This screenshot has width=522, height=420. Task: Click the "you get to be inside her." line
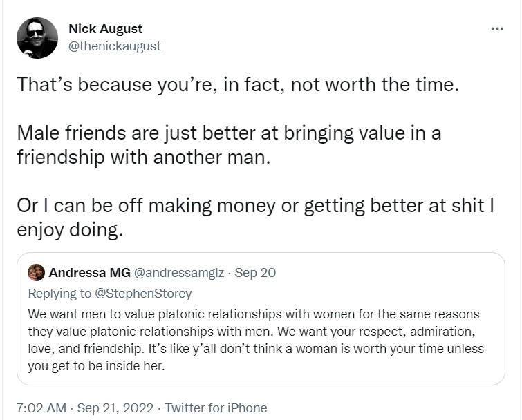[x=97, y=367]
